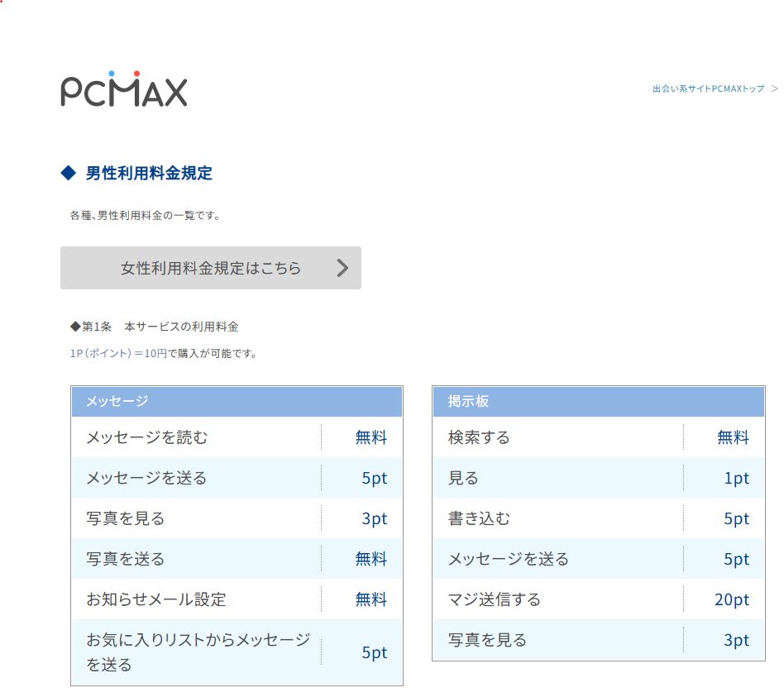This screenshot has width=784, height=697.
Task: Click the 写真を送る row label
Action: pyautogui.click(x=126, y=559)
